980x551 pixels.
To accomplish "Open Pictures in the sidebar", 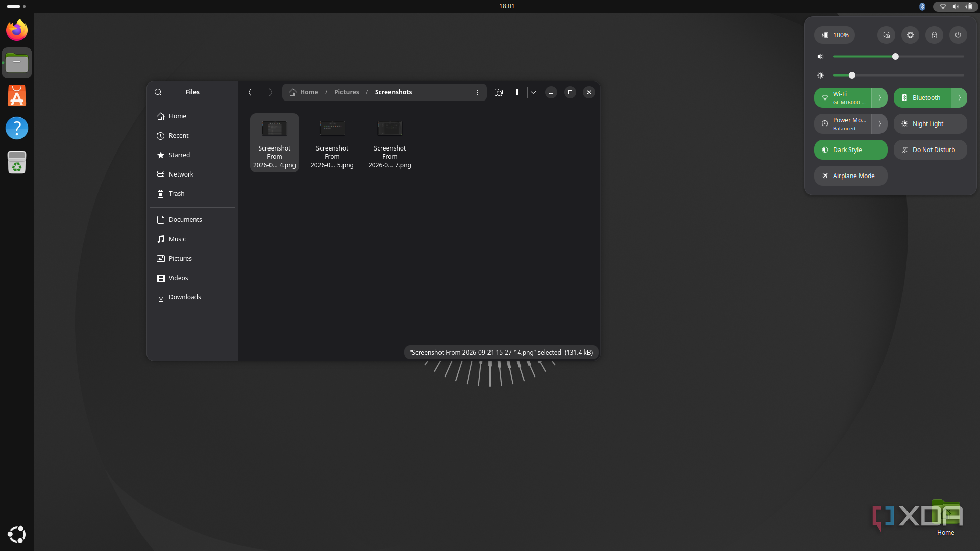I will pyautogui.click(x=193, y=259).
